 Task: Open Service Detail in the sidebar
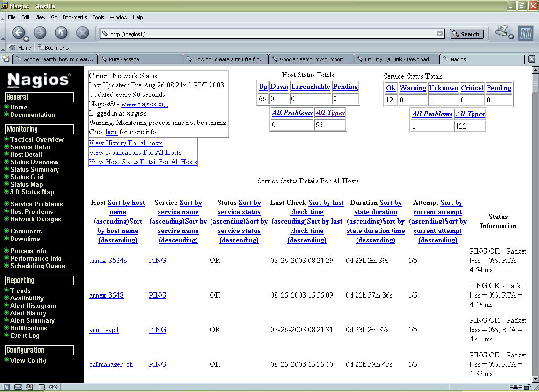31,147
